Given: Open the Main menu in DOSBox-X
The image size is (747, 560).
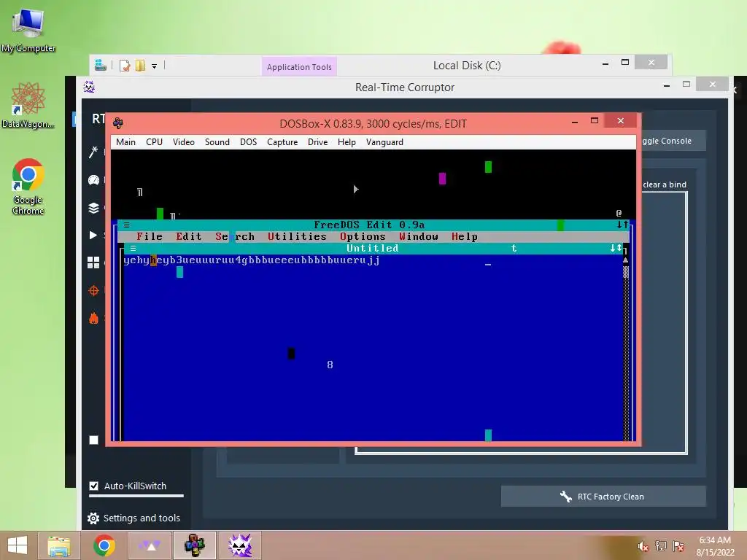Looking at the screenshot, I should [x=125, y=142].
